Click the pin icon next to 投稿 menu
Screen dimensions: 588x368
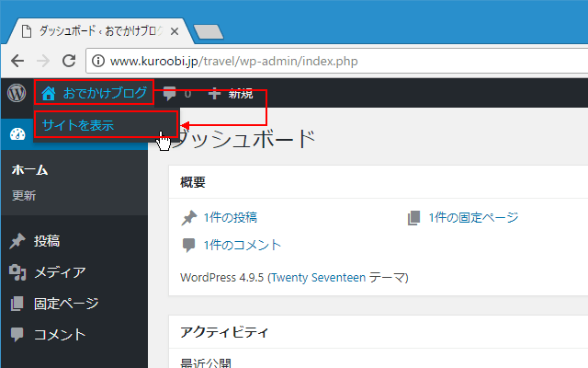[17, 241]
